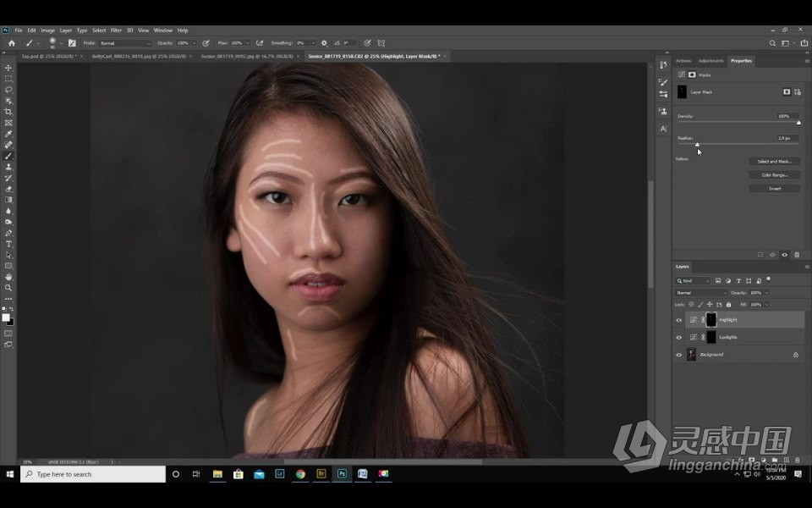Select the Brush tool in the left toolbar
The image size is (812, 508).
tap(8, 156)
